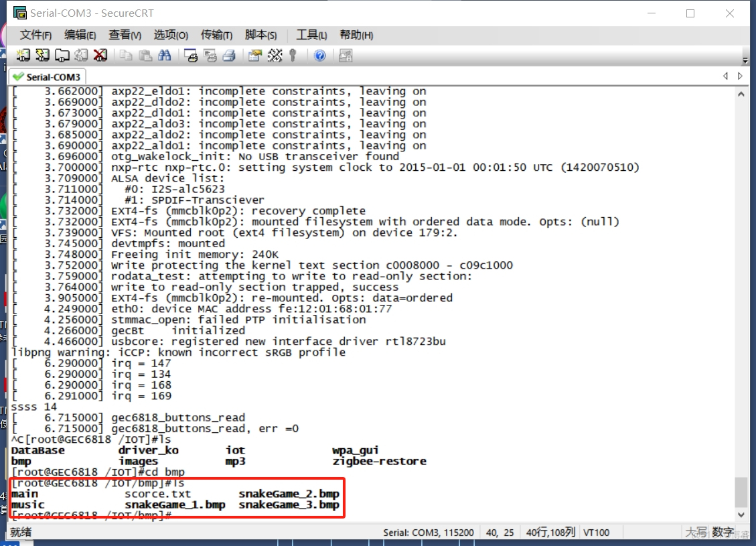Viewport: 756px width, 546px height.
Task: Disconnect the session with the red X icon
Action: (100, 55)
